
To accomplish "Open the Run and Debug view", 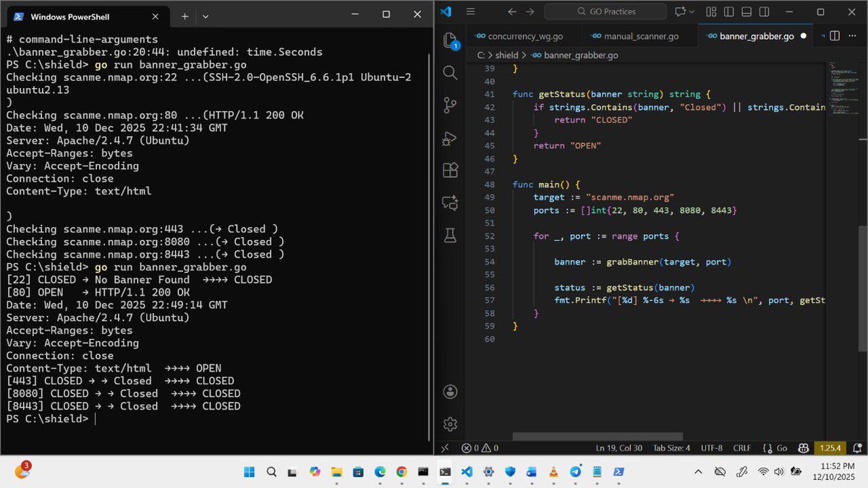I will coord(449,137).
